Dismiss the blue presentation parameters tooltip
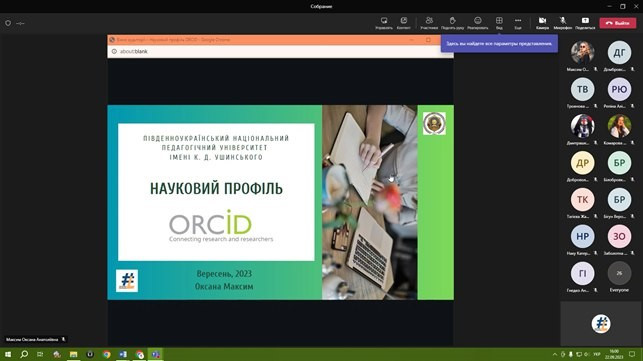The height and width of the screenshot is (361, 643). (x=499, y=43)
